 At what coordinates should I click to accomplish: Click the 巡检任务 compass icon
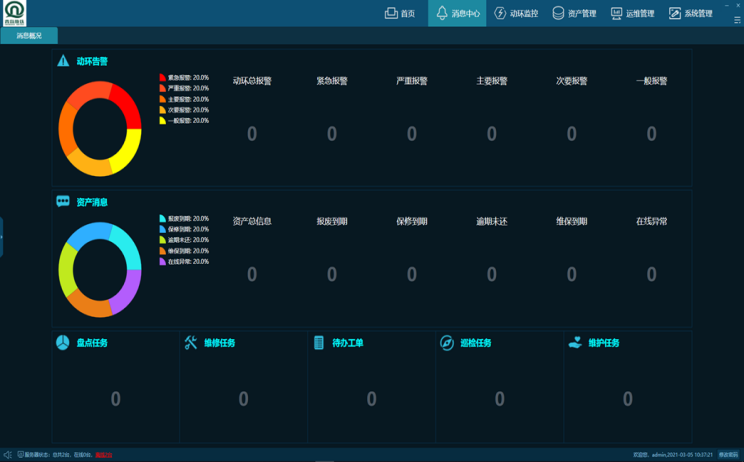447,343
